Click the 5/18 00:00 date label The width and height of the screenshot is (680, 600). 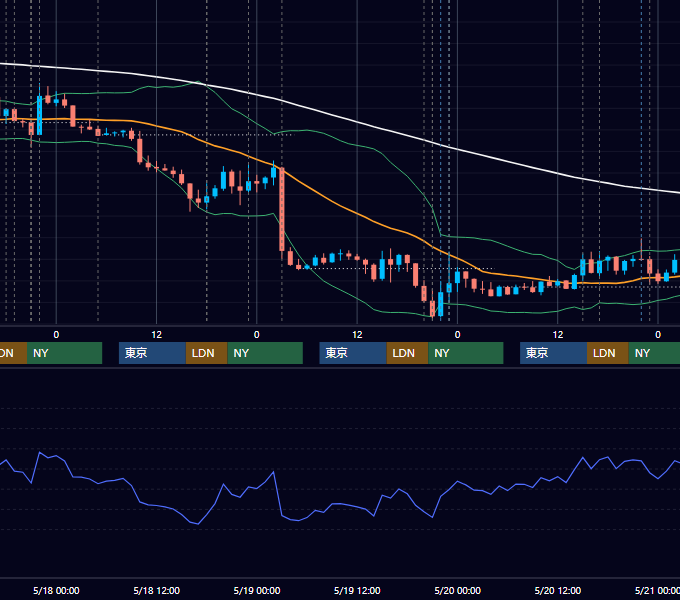56,590
